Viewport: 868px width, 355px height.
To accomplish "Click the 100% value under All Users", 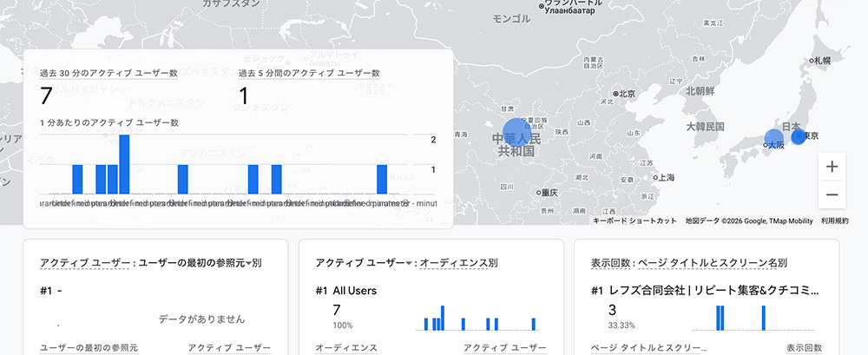I will tap(343, 325).
